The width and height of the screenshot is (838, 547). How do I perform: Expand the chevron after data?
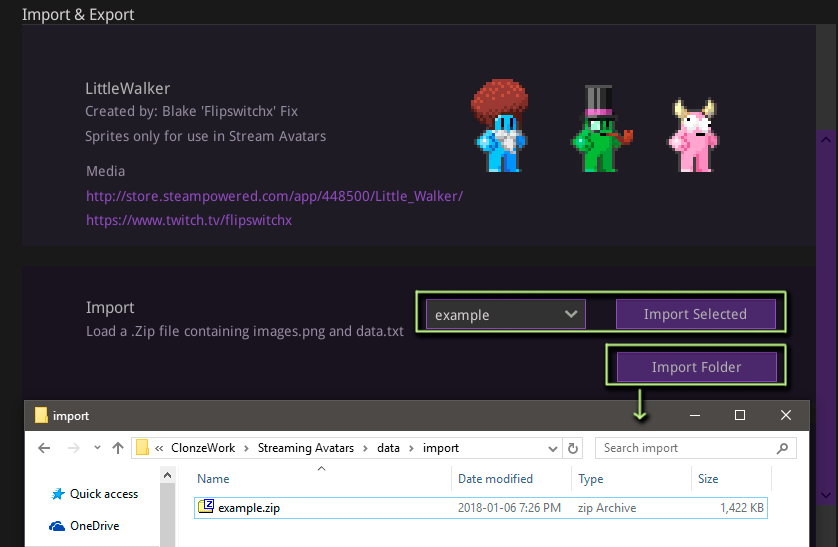(412, 448)
